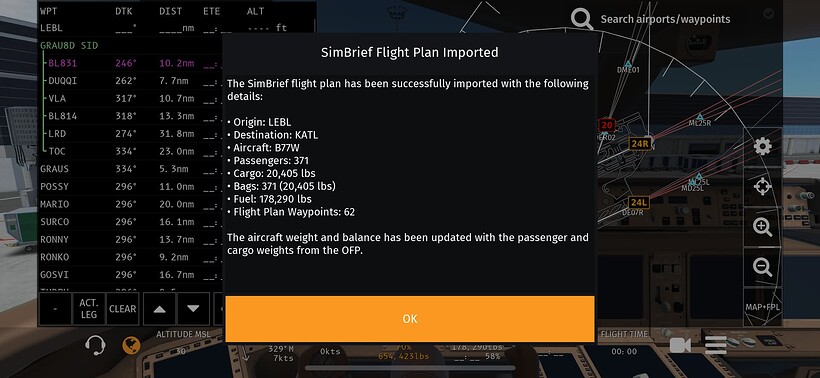This screenshot has height=378, width=820.
Task: Focus the Search airports/waypoints field
Action: click(x=665, y=19)
